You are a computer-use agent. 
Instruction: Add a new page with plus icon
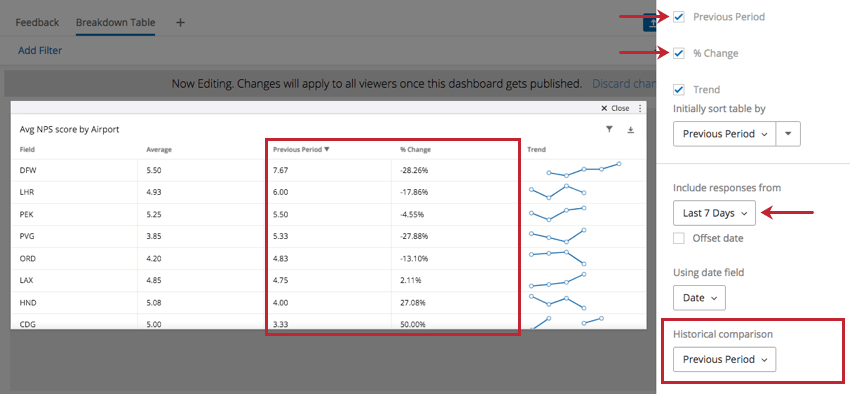181,23
